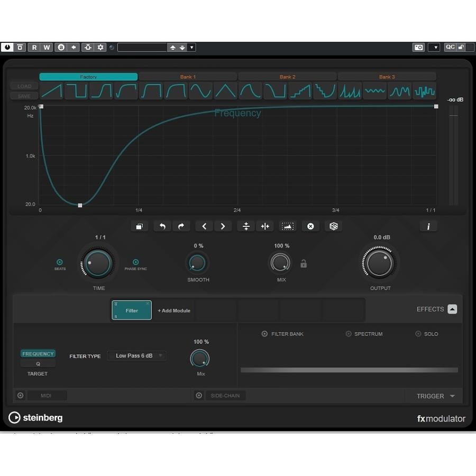Undo the last curve edit
Screen dimensions: 476x476
(162, 226)
